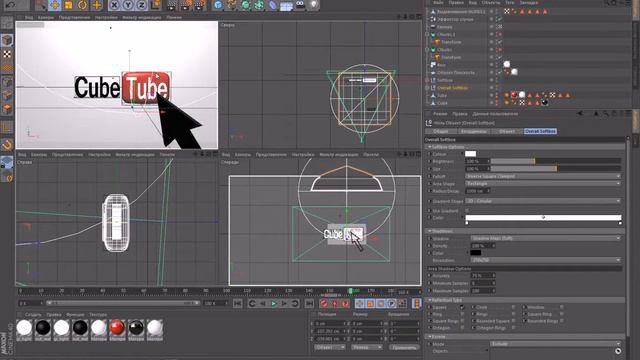
Task: Toggle the Y axis lock icon
Action: 128,5
